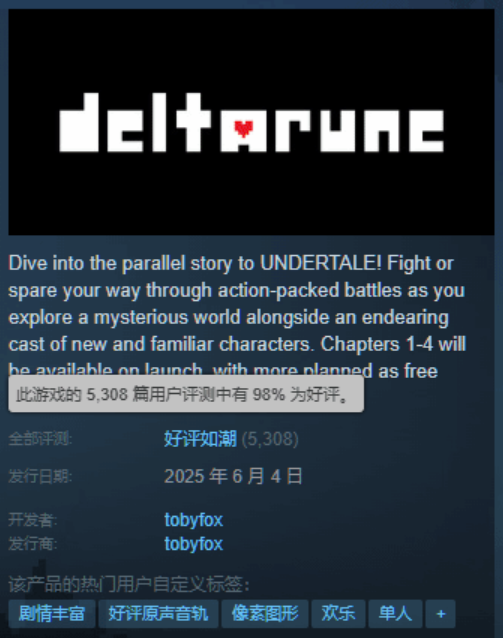Select the 单人 tag
Image resolution: width=503 pixels, height=638 pixels.
click(x=395, y=614)
